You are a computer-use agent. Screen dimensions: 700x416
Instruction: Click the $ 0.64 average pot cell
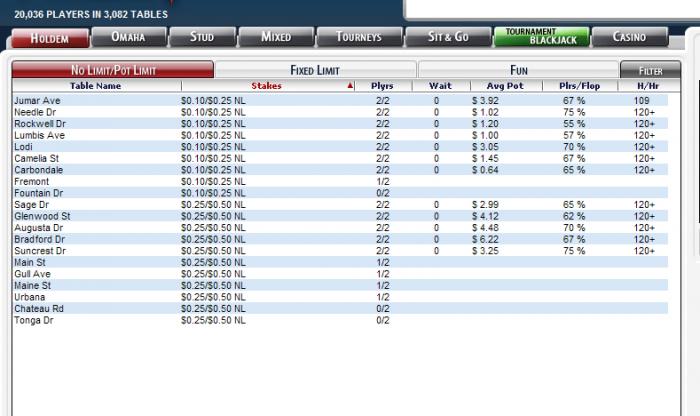(485, 170)
